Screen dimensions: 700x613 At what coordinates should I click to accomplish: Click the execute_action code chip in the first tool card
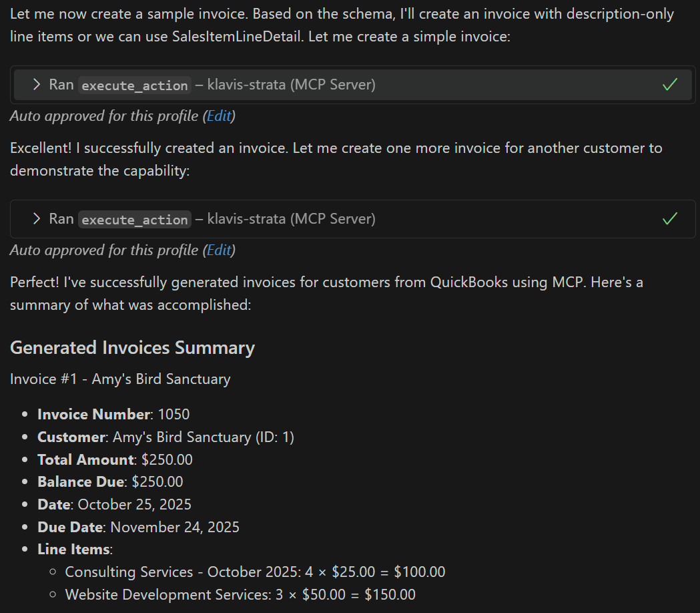coord(133,85)
